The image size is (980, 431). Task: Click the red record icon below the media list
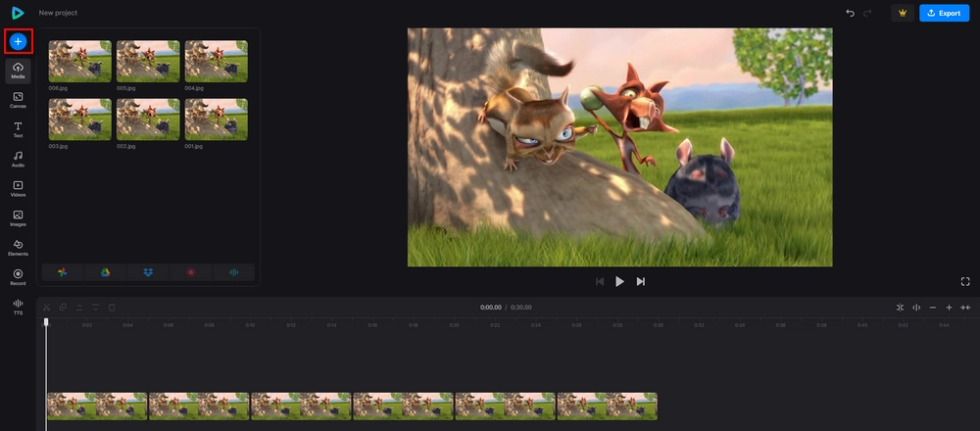pos(191,272)
